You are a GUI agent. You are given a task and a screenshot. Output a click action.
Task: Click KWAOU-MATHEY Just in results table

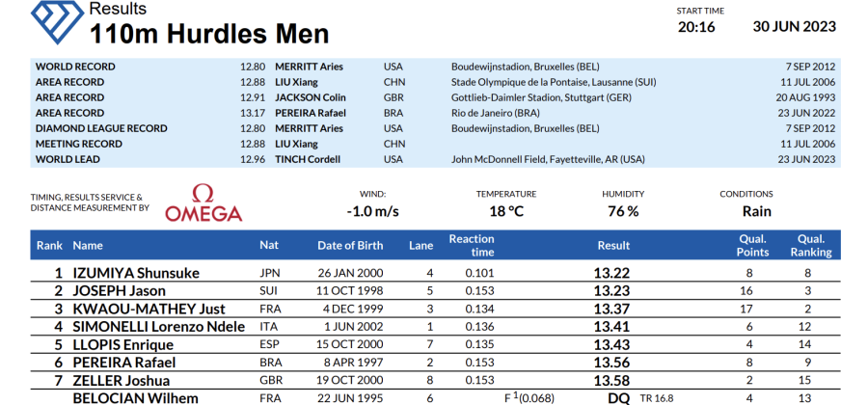[x=149, y=309]
